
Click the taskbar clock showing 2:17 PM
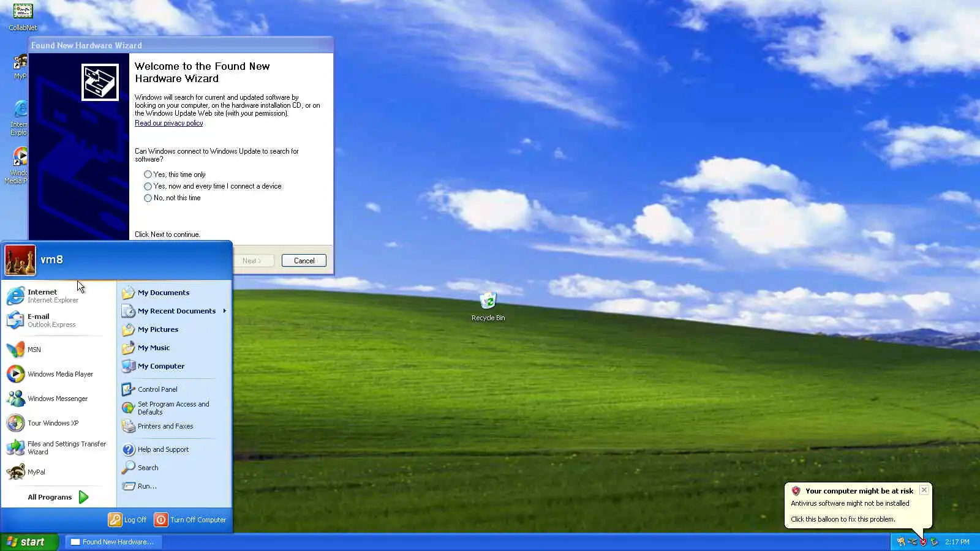(957, 542)
